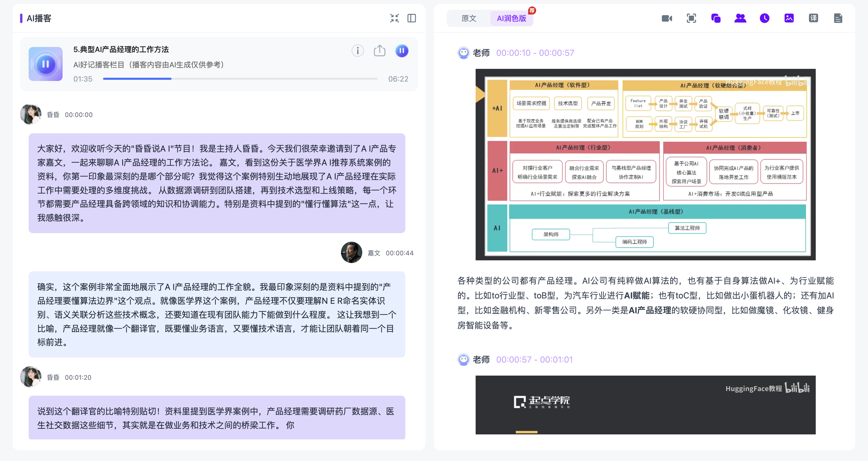The width and height of the screenshot is (868, 461).
Task: Click the second 老师 speaker avatar
Action: coord(463,360)
